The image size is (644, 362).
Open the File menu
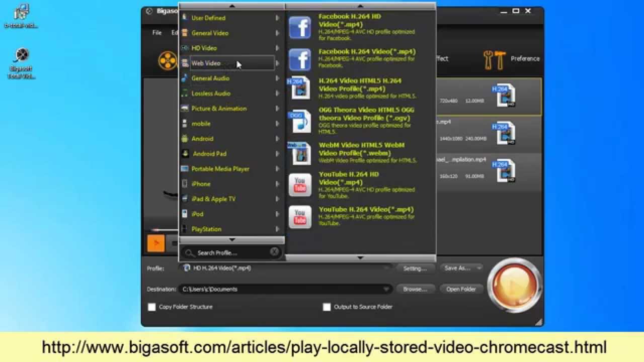tap(157, 33)
